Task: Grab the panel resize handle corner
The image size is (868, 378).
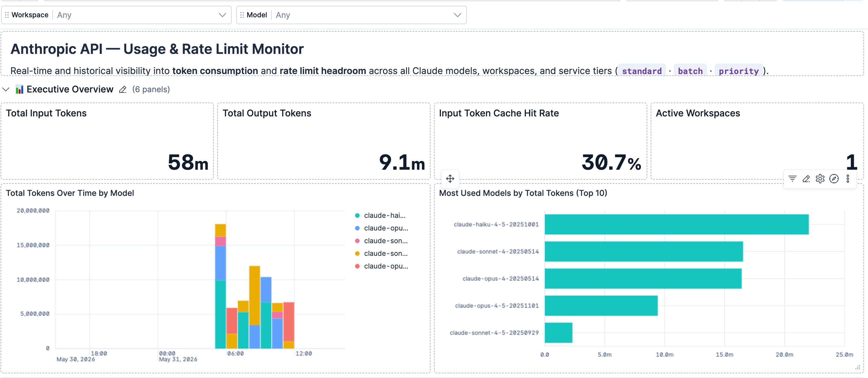Action: click(x=858, y=368)
